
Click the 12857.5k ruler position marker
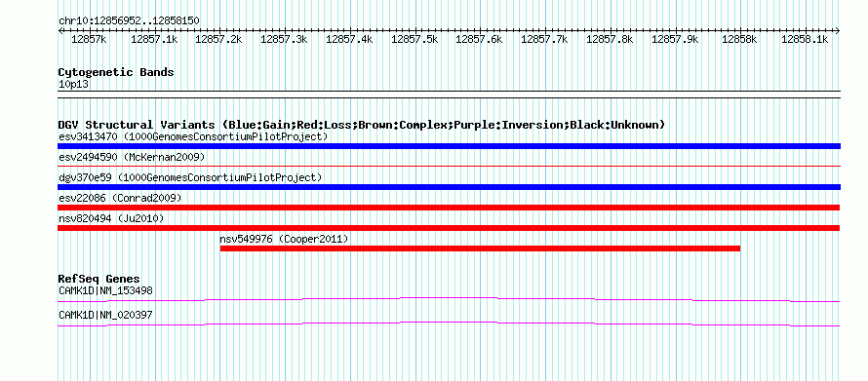[x=414, y=39]
